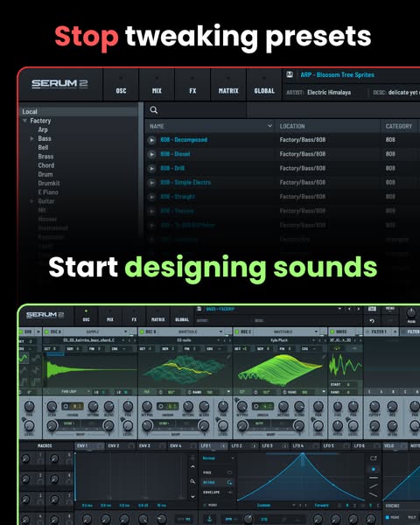Viewport: 420px width, 525px height.
Task: Select the Drumkit folder in the browser tree
Action: pyautogui.click(x=49, y=183)
